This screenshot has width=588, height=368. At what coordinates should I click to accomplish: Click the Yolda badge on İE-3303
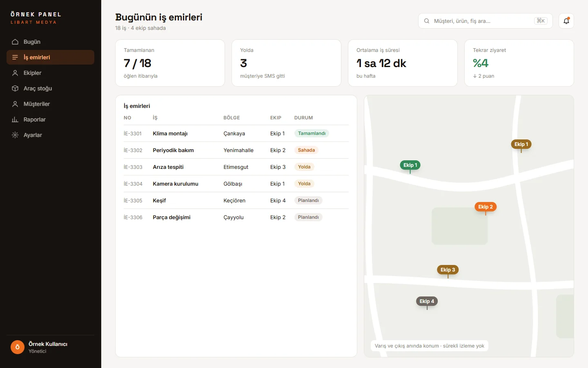click(x=304, y=167)
